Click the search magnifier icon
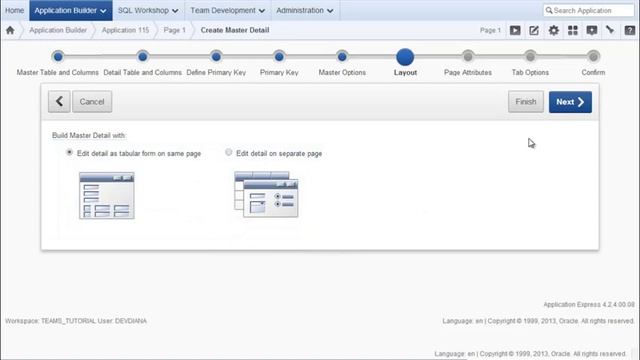 (549, 10)
